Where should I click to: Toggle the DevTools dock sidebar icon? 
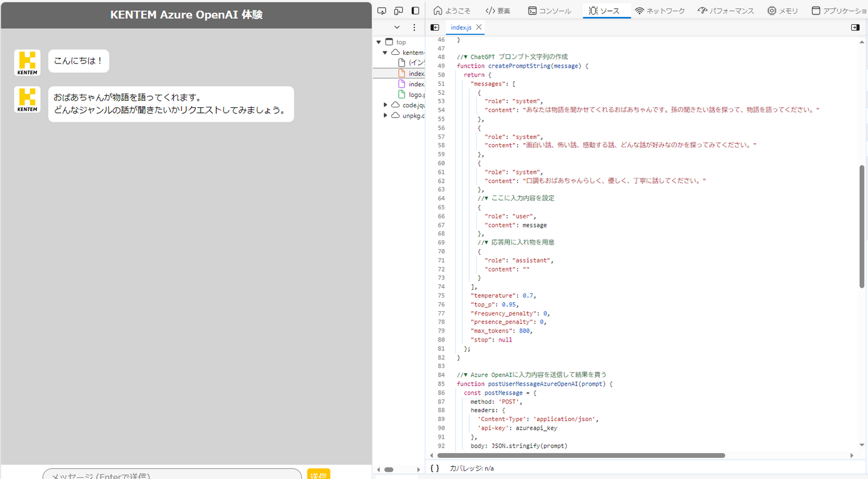[x=415, y=11]
